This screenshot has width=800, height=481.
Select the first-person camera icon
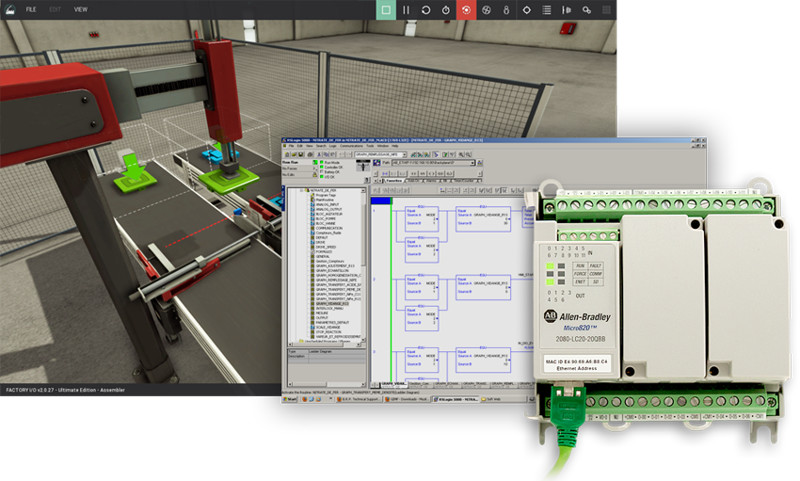(x=506, y=10)
